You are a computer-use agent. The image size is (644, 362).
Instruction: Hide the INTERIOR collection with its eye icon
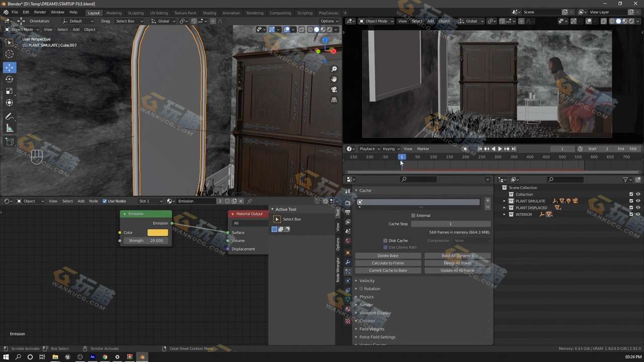(638, 215)
